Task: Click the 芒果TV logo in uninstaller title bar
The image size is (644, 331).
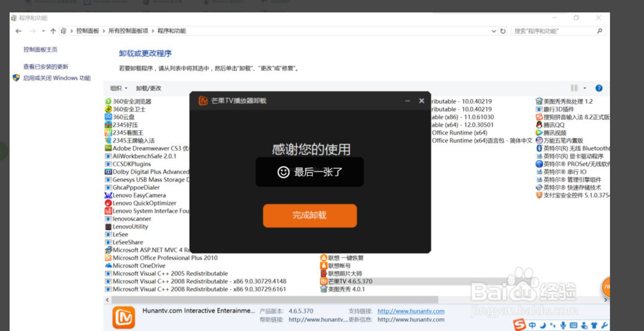Action: (x=203, y=101)
